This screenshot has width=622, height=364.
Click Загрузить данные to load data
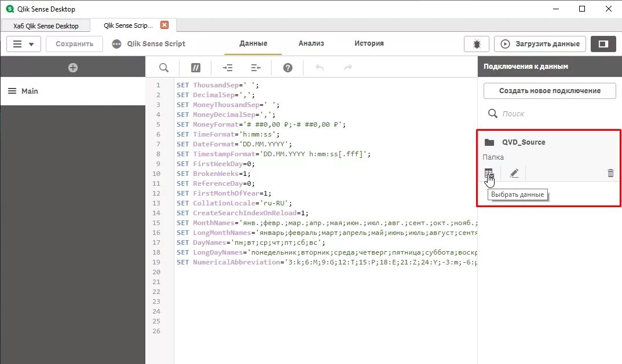point(540,44)
